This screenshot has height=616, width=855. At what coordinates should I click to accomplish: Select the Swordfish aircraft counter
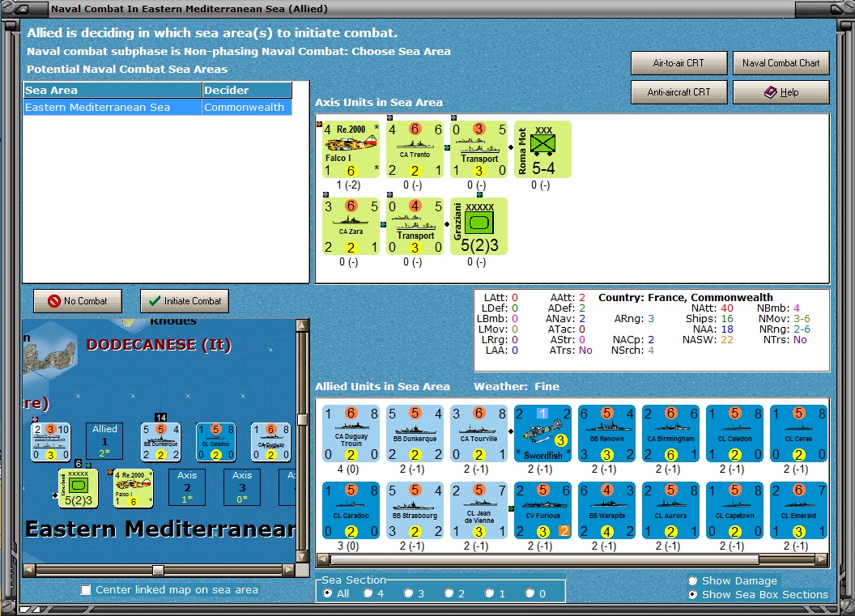pyautogui.click(x=542, y=433)
